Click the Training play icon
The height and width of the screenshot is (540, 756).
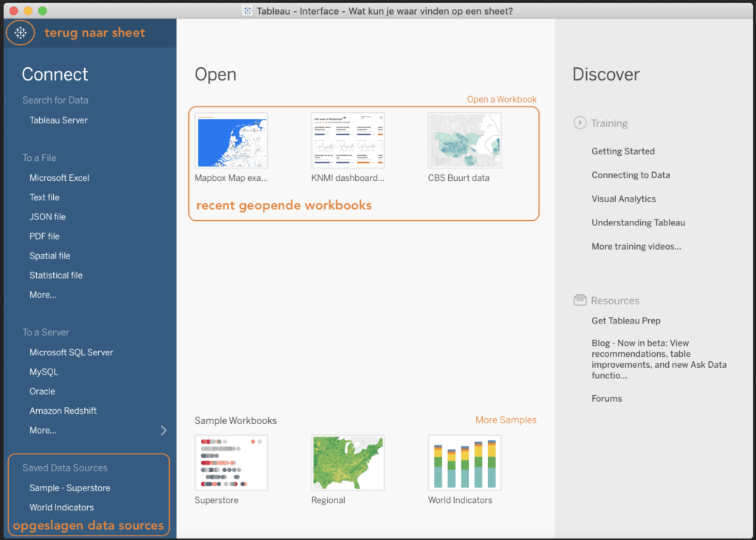(580, 123)
